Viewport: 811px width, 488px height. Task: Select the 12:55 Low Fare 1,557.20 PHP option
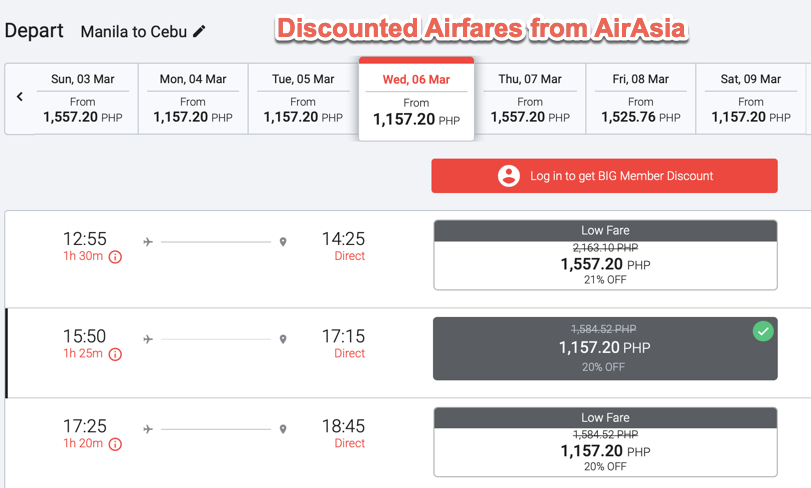point(604,255)
